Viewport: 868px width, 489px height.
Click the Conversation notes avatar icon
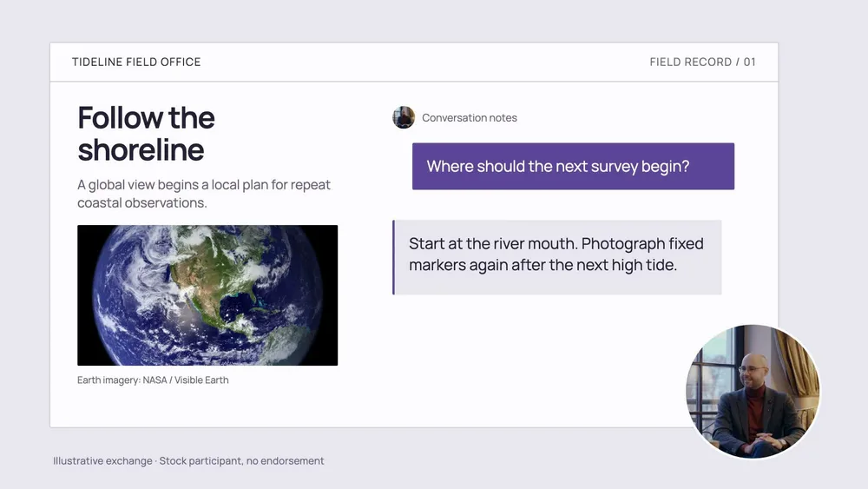pos(404,117)
